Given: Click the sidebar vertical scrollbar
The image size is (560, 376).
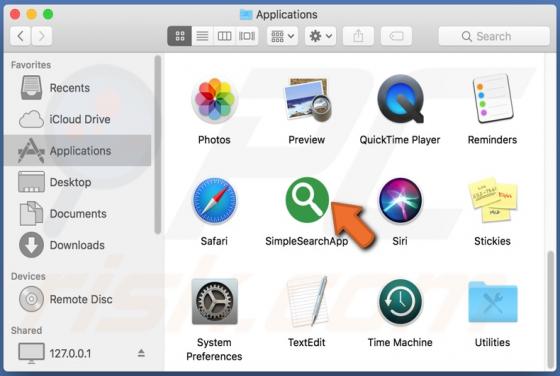Looking at the screenshot, I should click(x=158, y=145).
